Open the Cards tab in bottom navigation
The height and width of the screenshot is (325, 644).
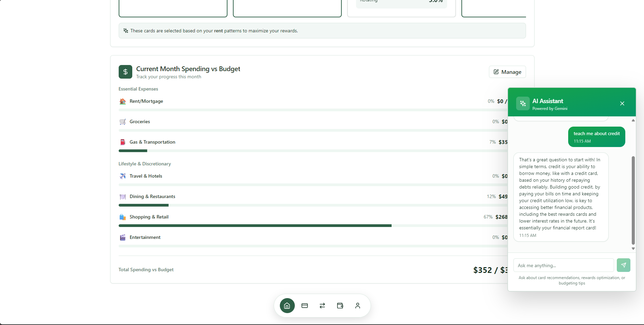tap(305, 306)
